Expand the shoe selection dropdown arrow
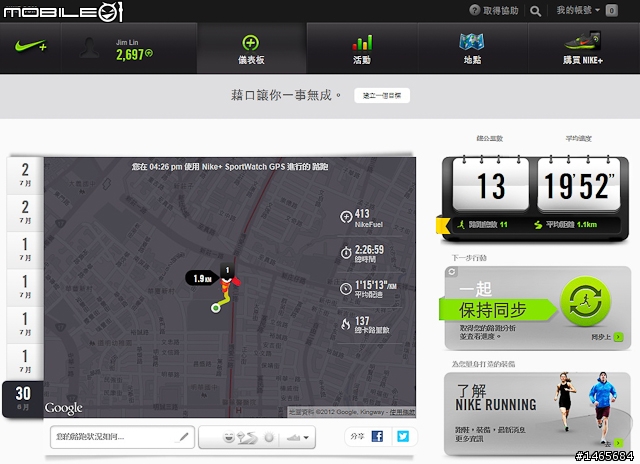The width and height of the screenshot is (640, 464). click(306, 438)
